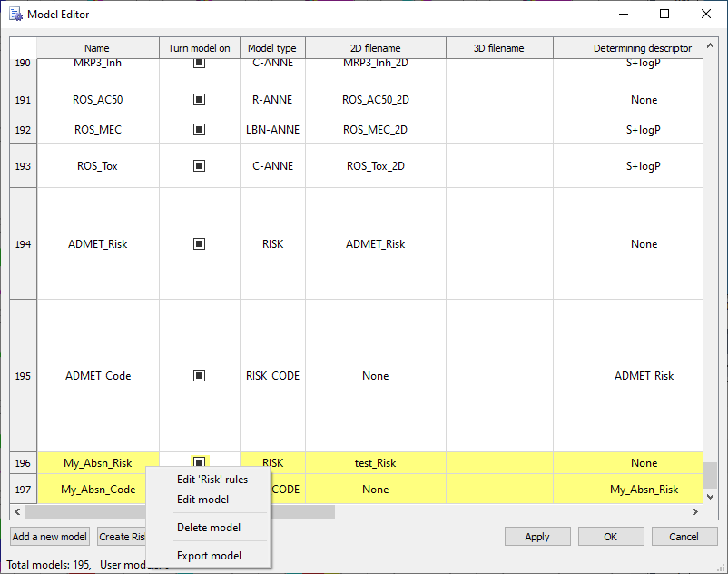Click the LBN-ANNE model type cell
The width and height of the screenshot is (728, 574).
pos(272,130)
